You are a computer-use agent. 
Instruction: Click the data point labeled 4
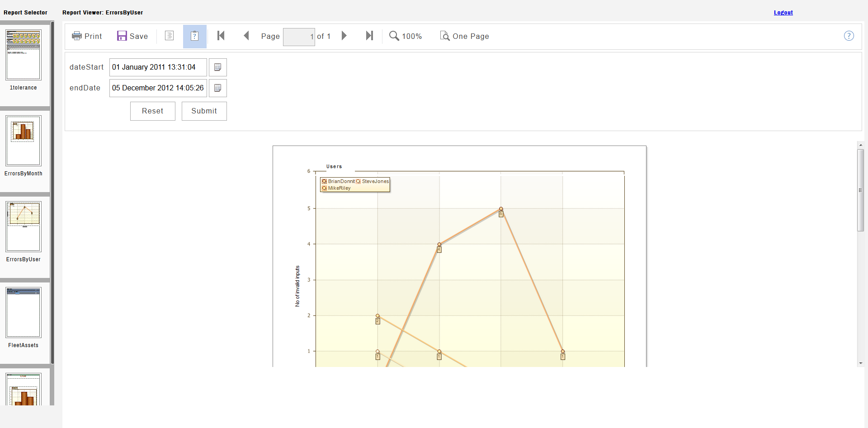tap(439, 245)
